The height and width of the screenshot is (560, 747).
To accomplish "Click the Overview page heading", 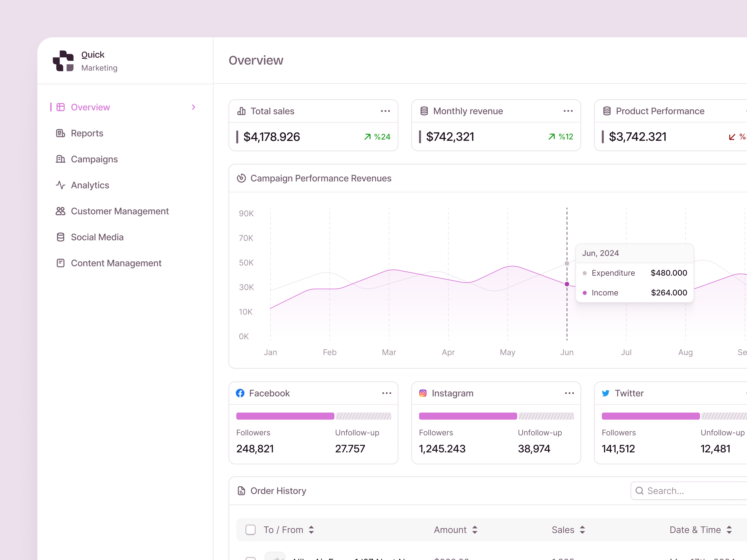I will 256,60.
